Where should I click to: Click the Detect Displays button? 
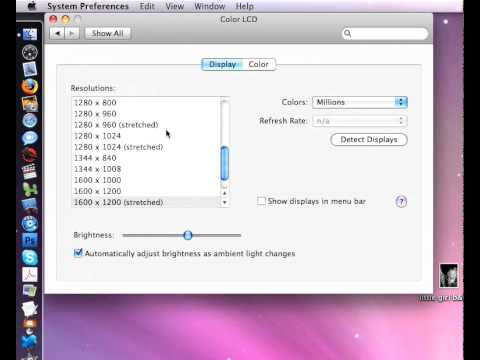click(x=369, y=139)
